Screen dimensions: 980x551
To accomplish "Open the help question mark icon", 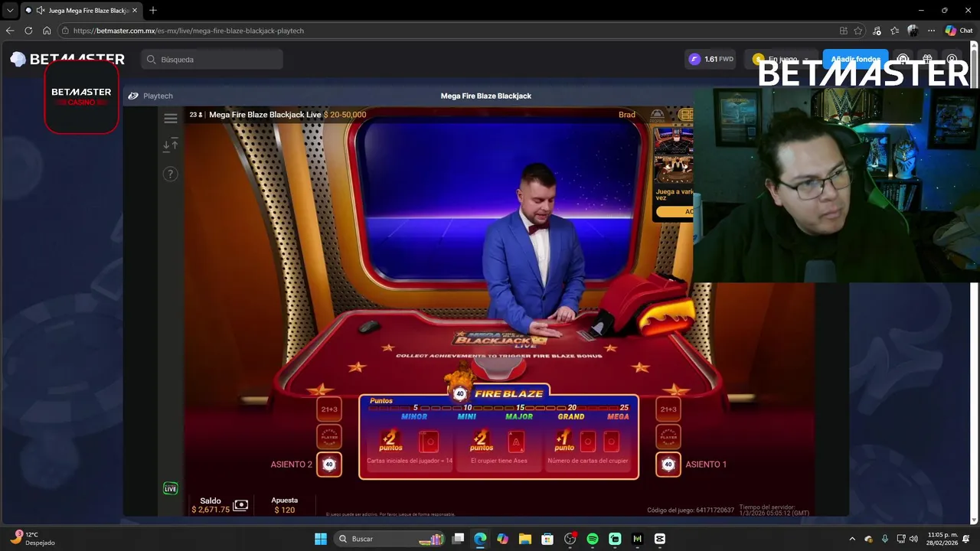I will [171, 174].
